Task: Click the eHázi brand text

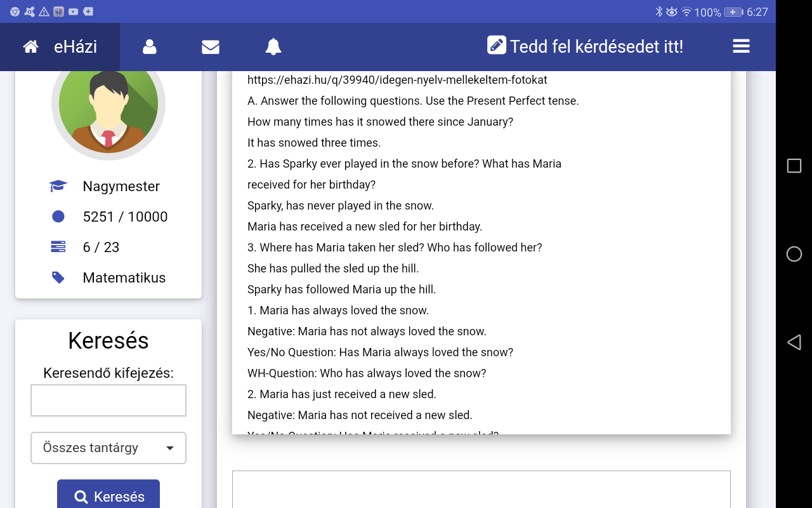Action: (75, 47)
